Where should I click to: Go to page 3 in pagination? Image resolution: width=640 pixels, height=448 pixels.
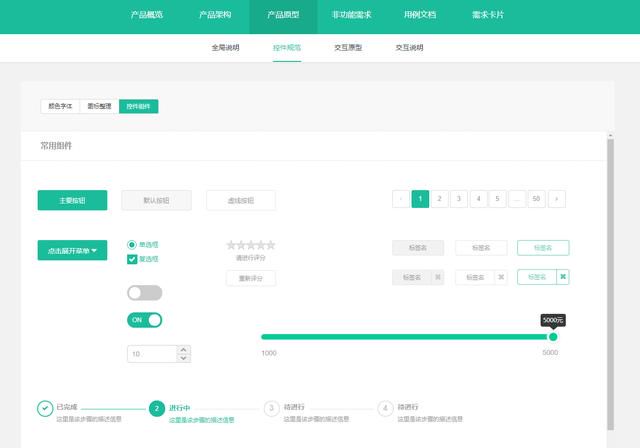click(459, 199)
